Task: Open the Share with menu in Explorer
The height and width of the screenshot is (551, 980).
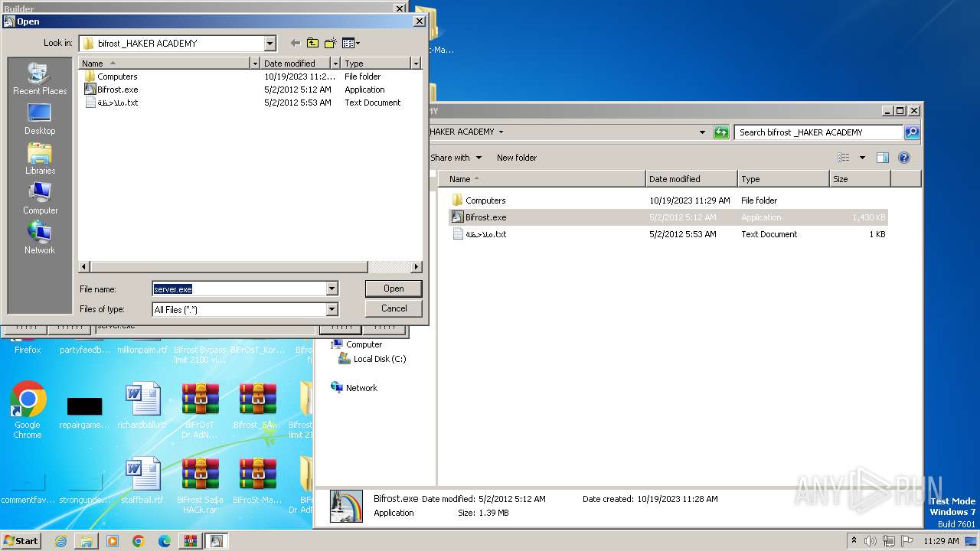Action: (456, 158)
